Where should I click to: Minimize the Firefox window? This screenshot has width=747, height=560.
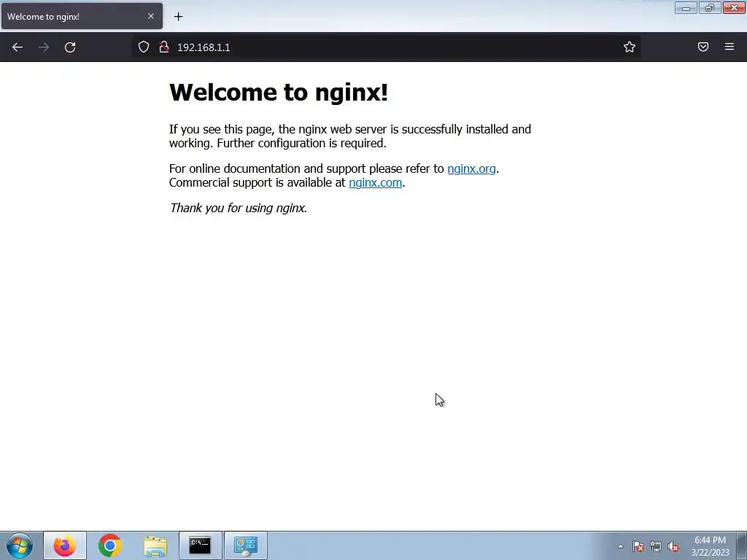click(686, 7)
